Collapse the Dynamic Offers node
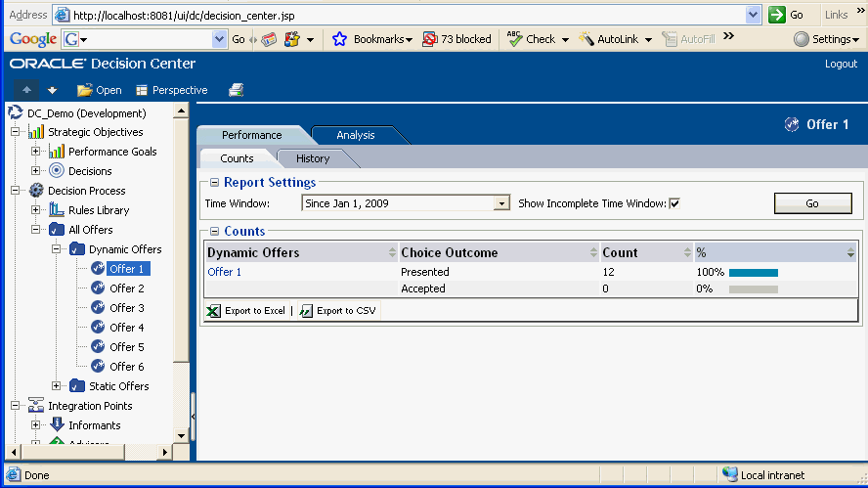The image size is (868, 488). [x=56, y=249]
